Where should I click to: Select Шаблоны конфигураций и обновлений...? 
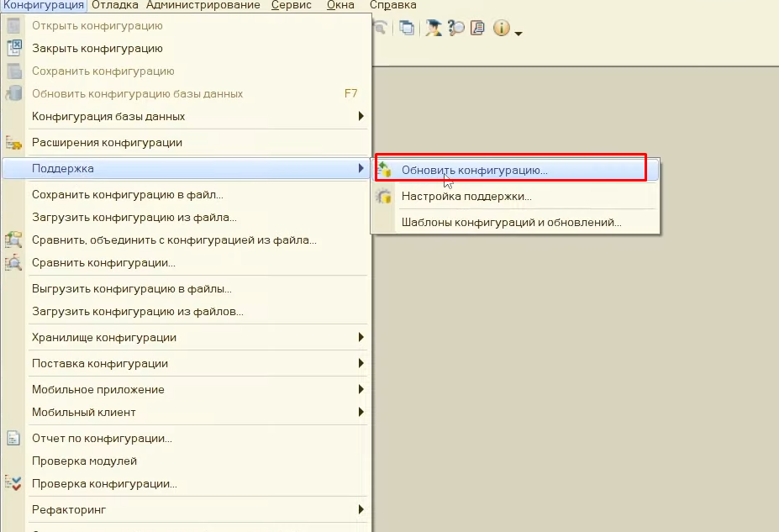tap(516, 223)
